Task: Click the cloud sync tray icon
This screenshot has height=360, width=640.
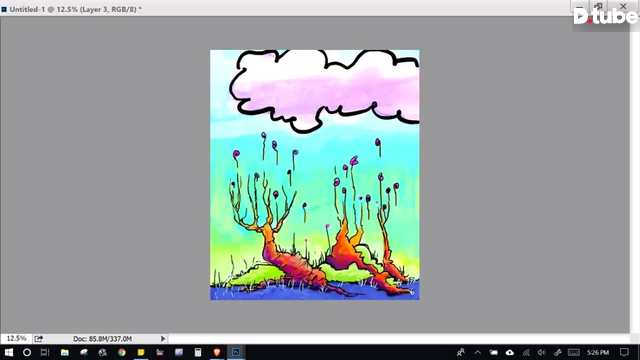Action: [x=510, y=352]
